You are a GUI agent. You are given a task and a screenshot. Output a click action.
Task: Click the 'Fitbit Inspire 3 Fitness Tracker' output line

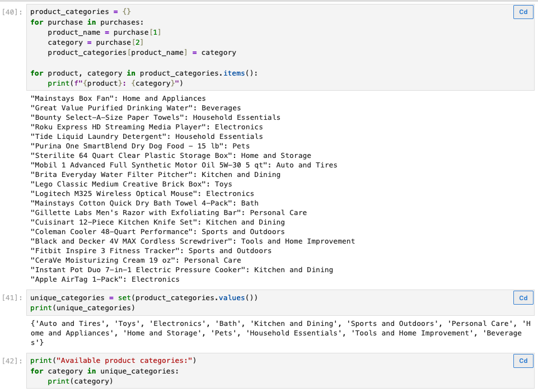pyautogui.click(x=151, y=251)
